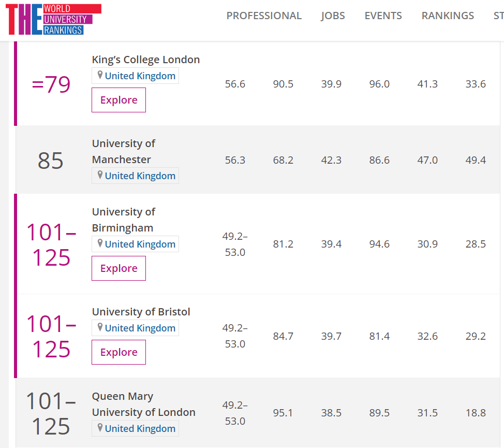Screen dimensions: 504x448
Task: Click location pin icon under Queen Mary University
Action: pyautogui.click(x=100, y=428)
